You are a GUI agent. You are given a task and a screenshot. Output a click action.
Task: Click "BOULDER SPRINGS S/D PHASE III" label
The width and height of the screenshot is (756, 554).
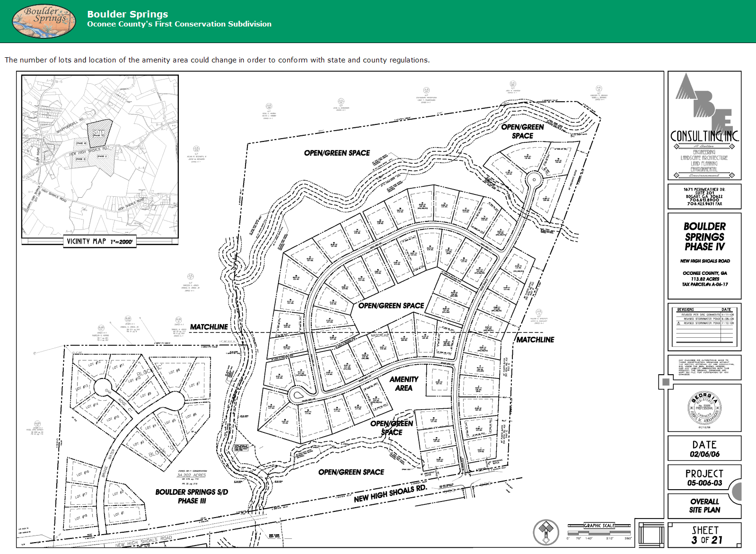tap(192, 496)
